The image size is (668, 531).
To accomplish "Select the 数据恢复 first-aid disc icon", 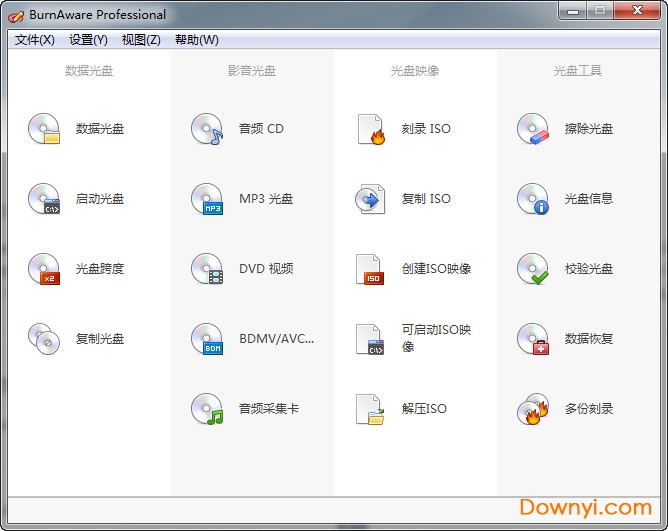I will pyautogui.click(x=533, y=339).
